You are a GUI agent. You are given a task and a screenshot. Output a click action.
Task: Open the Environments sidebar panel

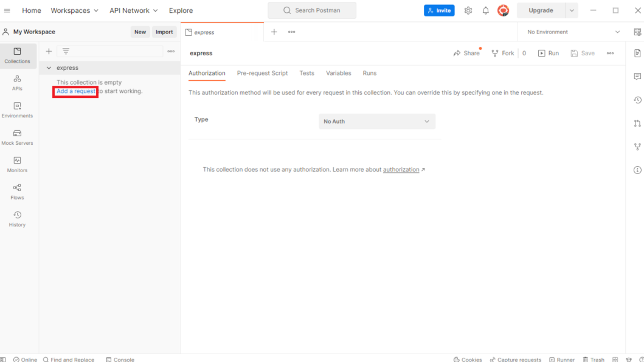coord(17,110)
